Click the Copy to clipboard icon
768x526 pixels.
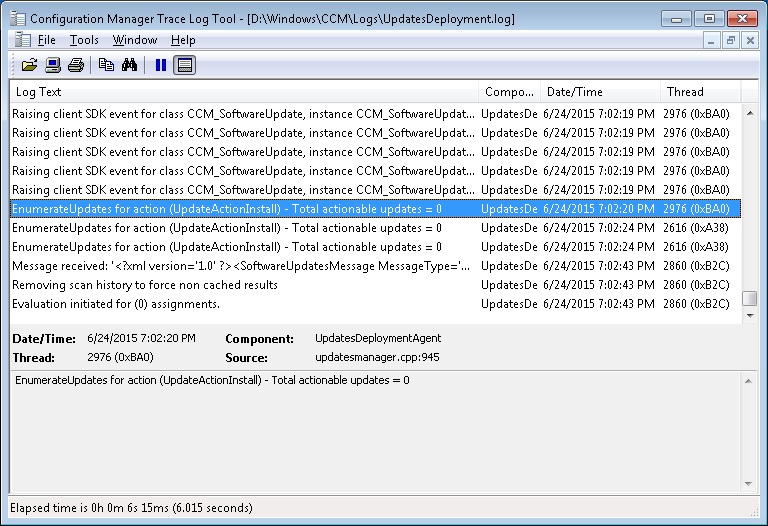107,66
